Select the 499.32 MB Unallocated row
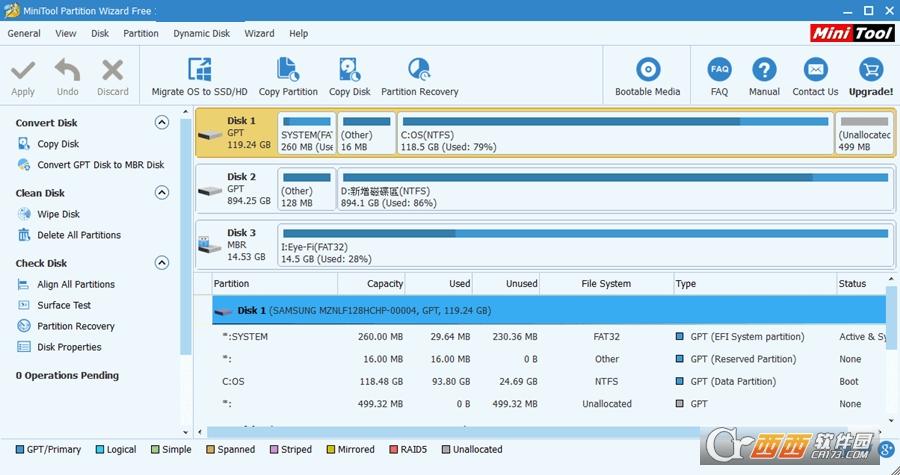 pos(549,404)
